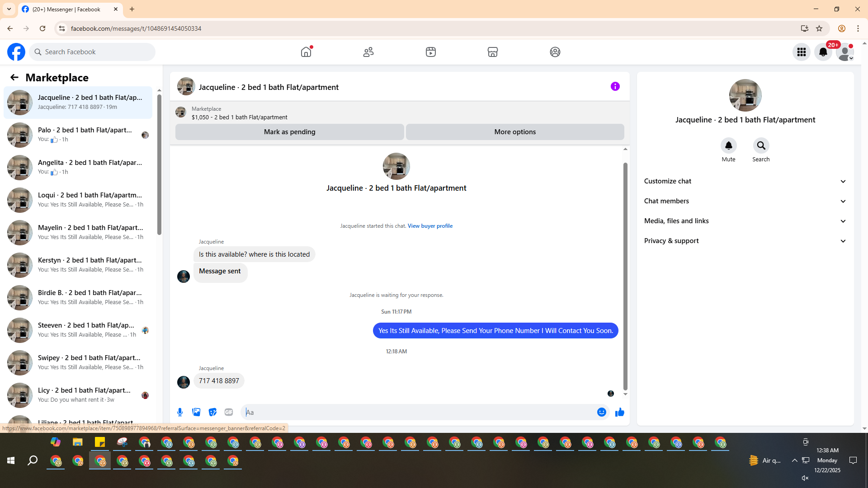Open the Groups icon in top navigation
The height and width of the screenshot is (488, 868).
pos(555,52)
